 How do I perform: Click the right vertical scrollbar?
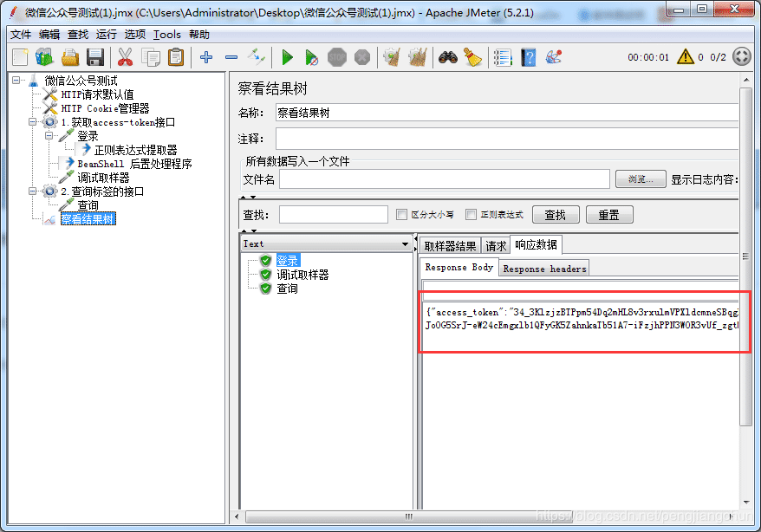(745, 257)
